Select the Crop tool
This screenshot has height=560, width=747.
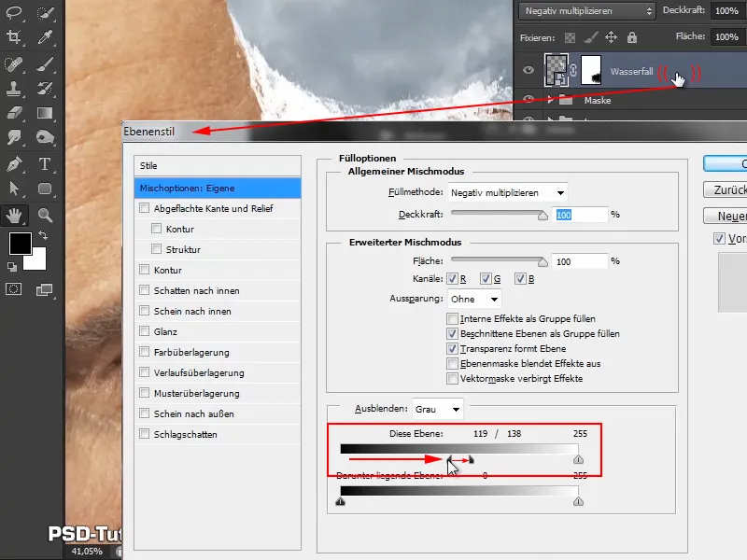pos(14,37)
